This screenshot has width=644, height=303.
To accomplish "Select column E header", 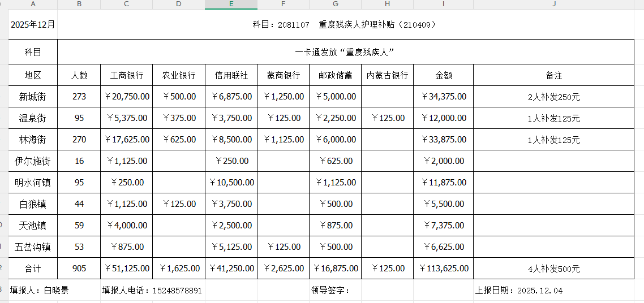I will [x=231, y=4].
